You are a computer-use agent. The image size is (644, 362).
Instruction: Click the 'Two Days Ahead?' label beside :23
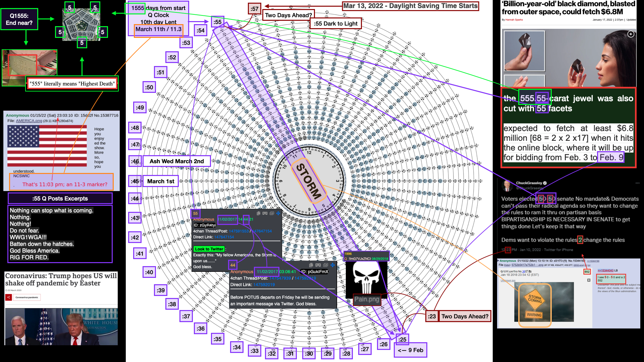465,316
